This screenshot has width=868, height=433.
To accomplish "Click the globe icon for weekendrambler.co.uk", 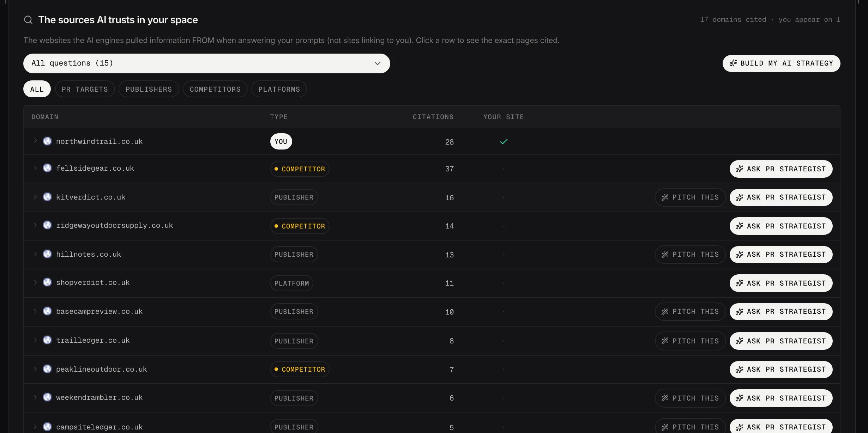I will [47, 397].
